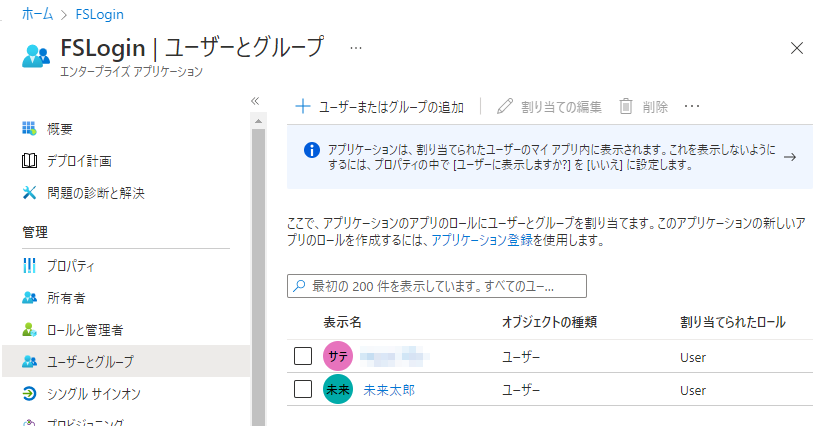This screenshot has width=831, height=426.
Task: Collapse the sidebar with double chevron
Action: click(x=255, y=101)
